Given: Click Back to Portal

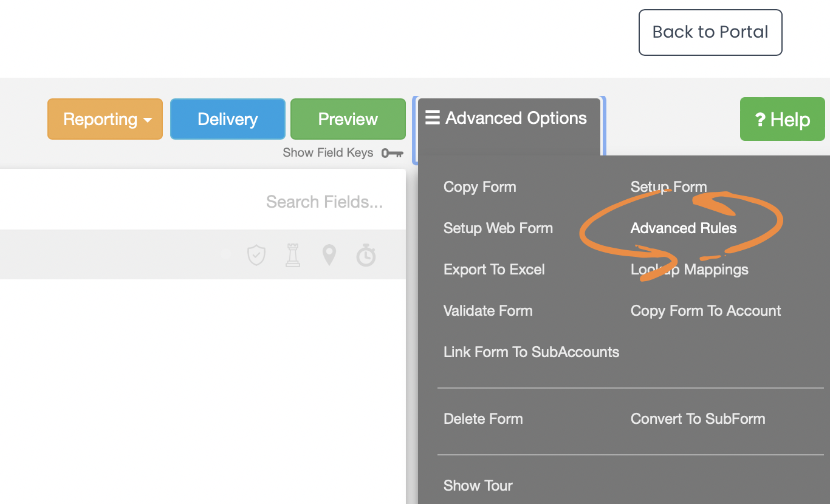Looking at the screenshot, I should pos(710,32).
